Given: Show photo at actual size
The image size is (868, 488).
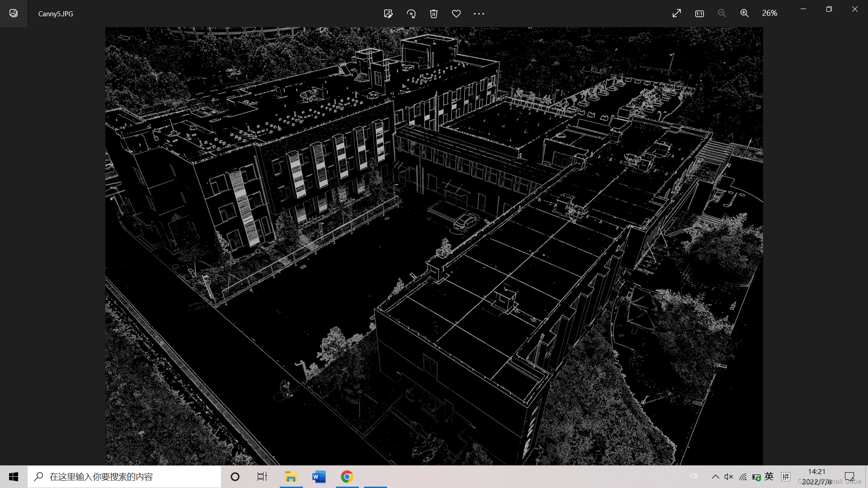Looking at the screenshot, I should (x=699, y=14).
